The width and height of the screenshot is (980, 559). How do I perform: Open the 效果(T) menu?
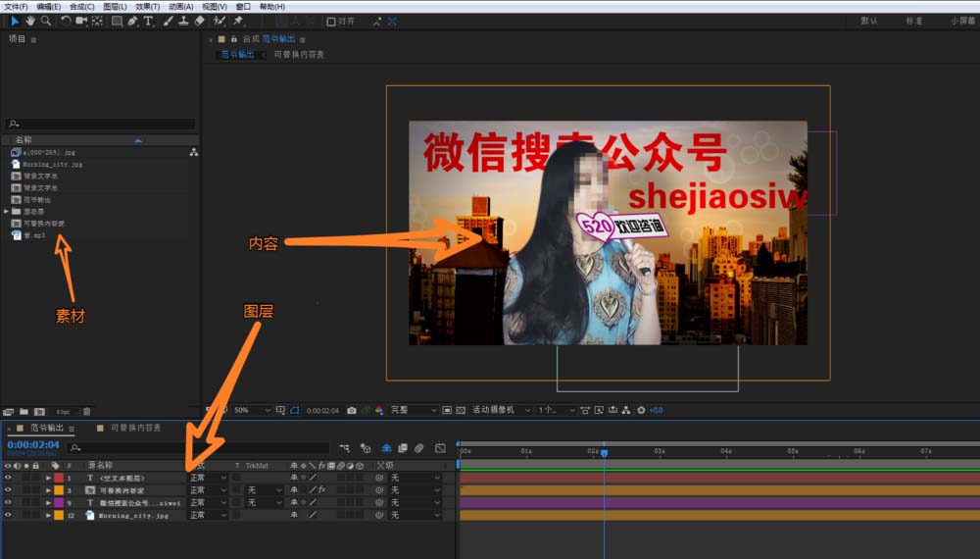coord(148,6)
